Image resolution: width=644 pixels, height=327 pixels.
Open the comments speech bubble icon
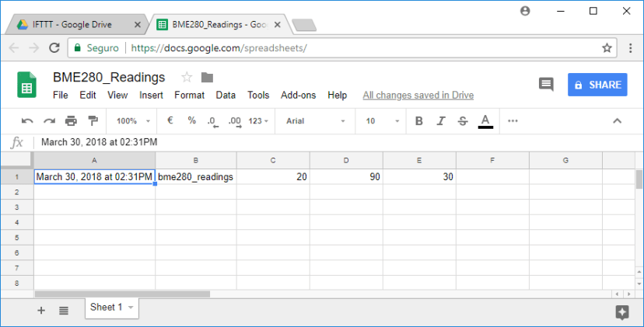click(x=546, y=85)
